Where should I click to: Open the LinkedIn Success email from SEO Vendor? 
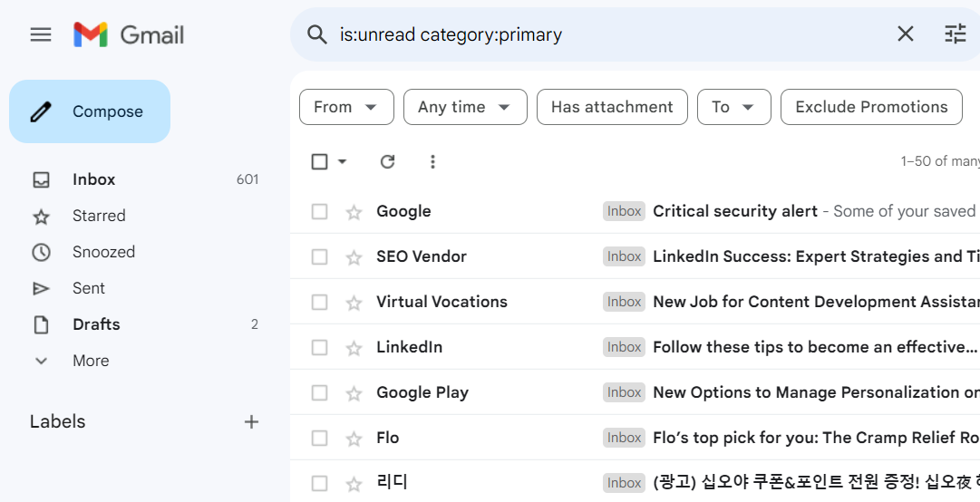pos(816,256)
